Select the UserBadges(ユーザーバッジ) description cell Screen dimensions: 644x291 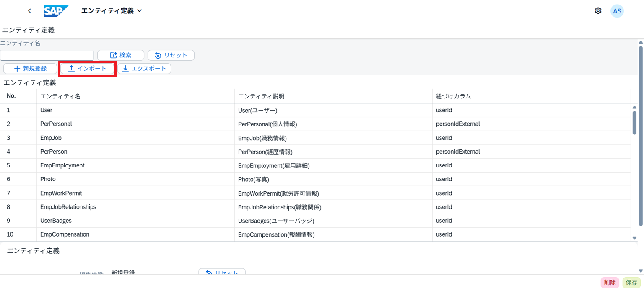coord(276,221)
